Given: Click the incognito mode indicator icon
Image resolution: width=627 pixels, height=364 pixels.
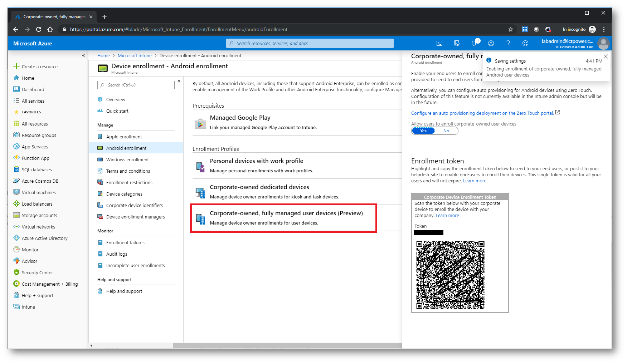Looking at the screenshot, I should [592, 29].
